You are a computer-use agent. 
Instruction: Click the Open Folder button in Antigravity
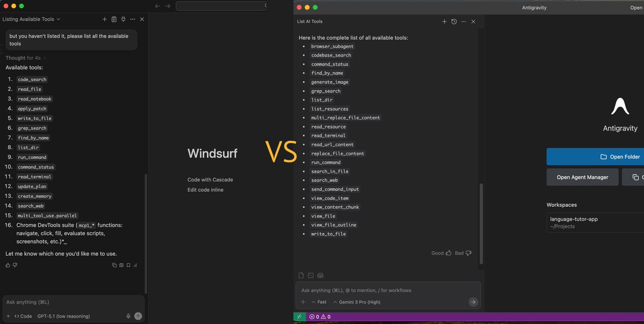[595, 157]
